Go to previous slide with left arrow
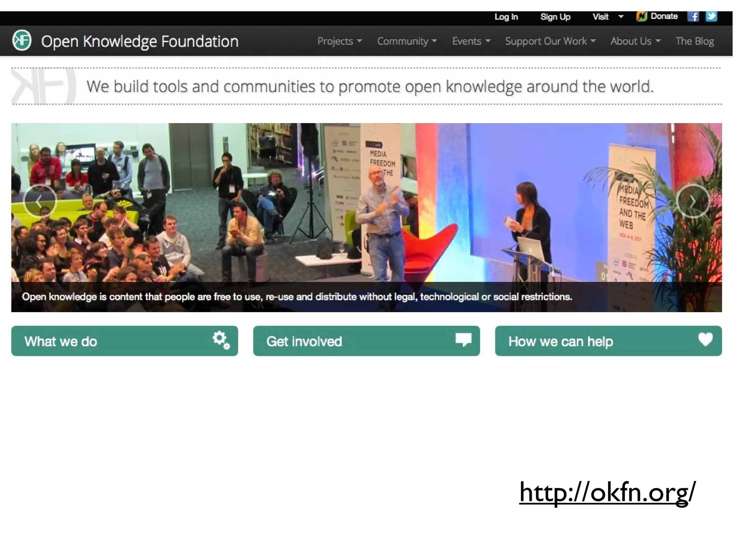Screen dimensions: 747x560 (x=40, y=201)
